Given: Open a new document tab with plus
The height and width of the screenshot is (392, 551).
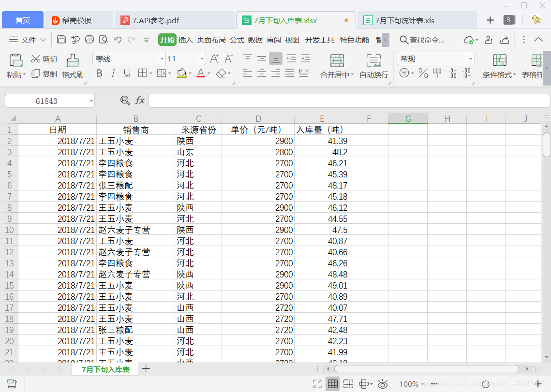Looking at the screenshot, I should point(490,20).
